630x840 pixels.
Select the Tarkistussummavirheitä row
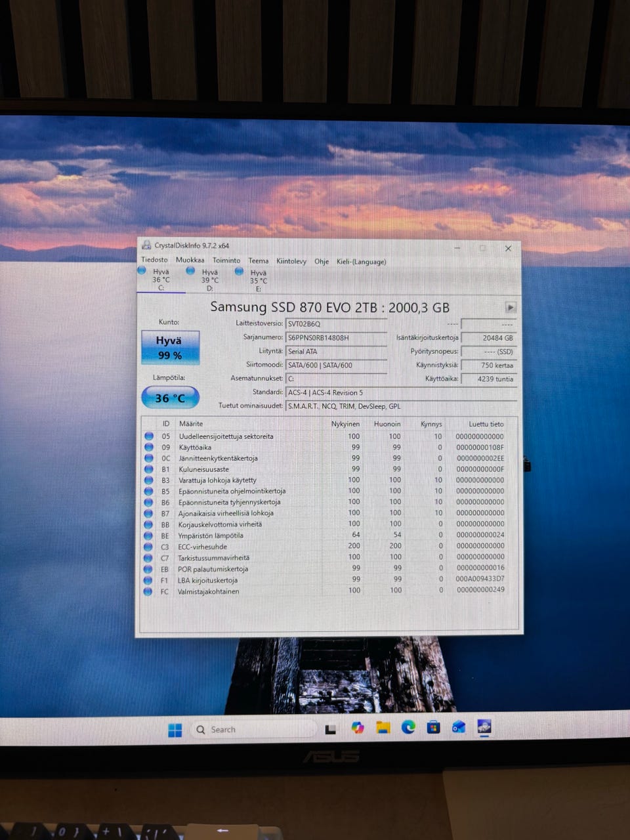(329, 558)
